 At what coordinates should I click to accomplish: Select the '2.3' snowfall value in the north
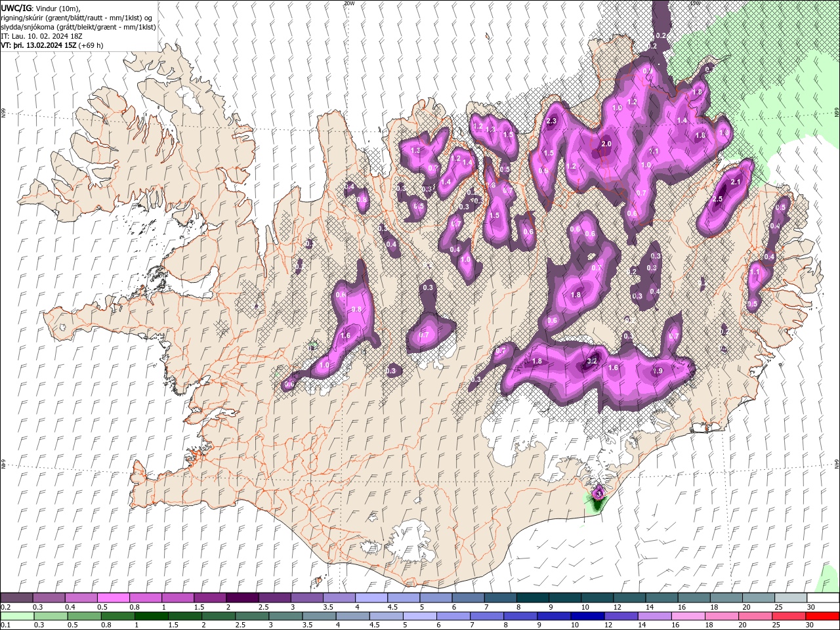pos(551,121)
